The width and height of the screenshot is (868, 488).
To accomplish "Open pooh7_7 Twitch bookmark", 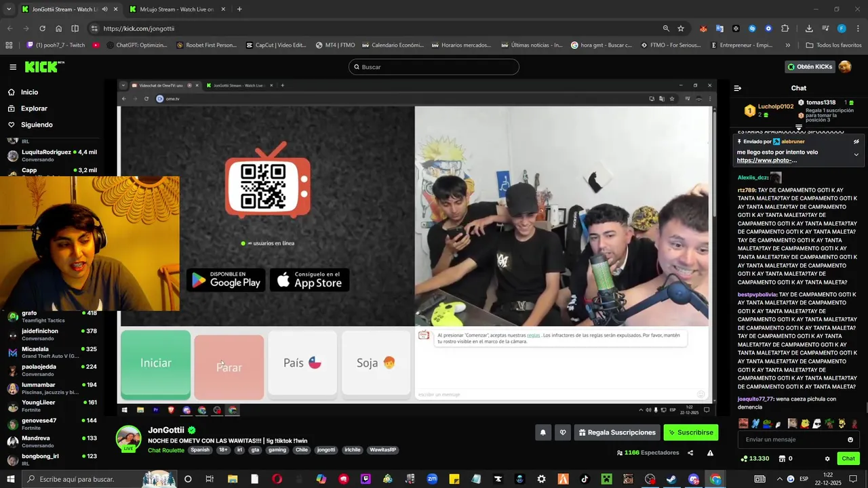I will (56, 45).
